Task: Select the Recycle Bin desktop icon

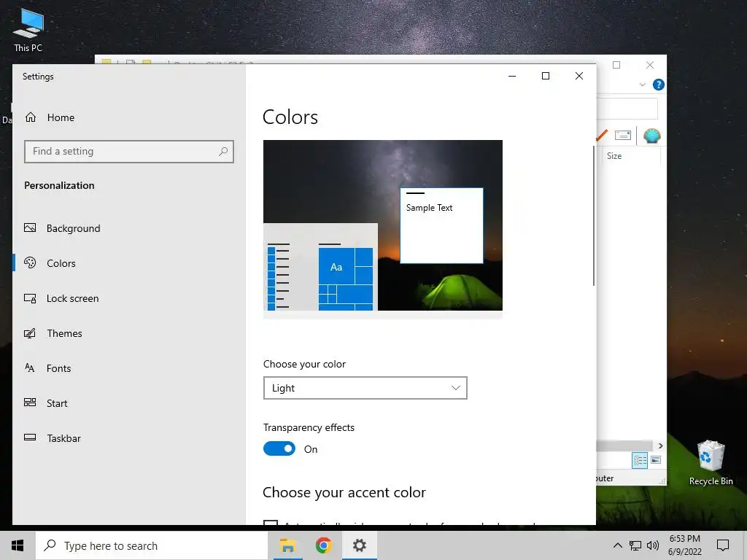Action: click(711, 462)
